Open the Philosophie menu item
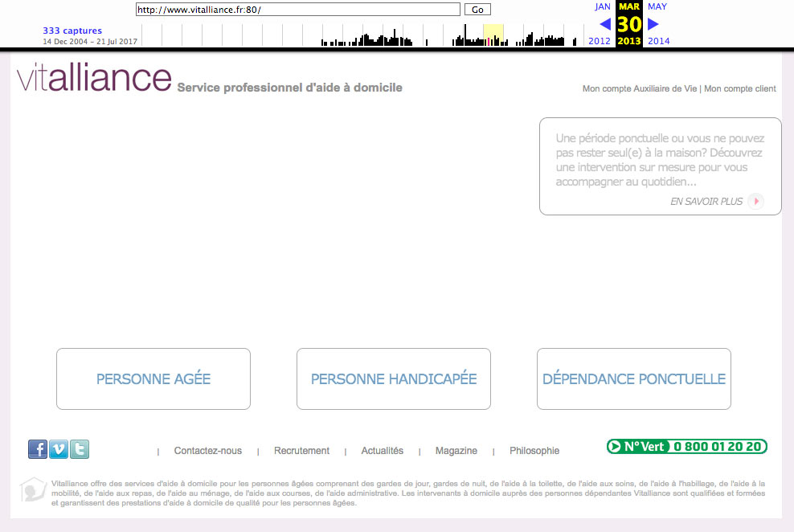 click(534, 451)
